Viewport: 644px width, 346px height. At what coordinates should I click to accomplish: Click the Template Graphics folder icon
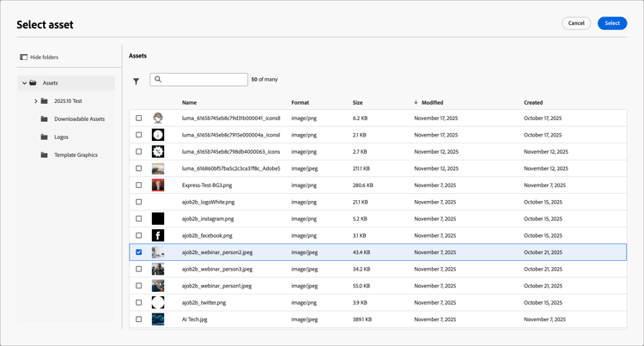click(45, 155)
